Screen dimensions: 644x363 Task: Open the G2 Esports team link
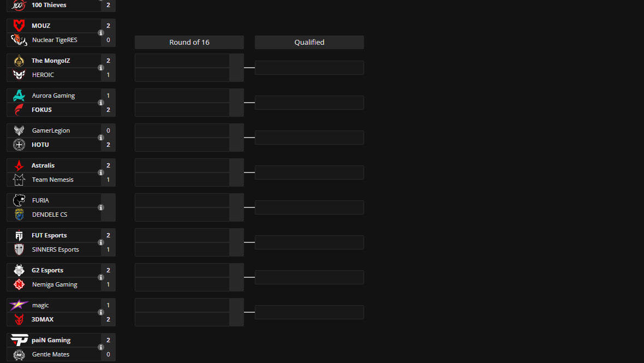[47, 270]
